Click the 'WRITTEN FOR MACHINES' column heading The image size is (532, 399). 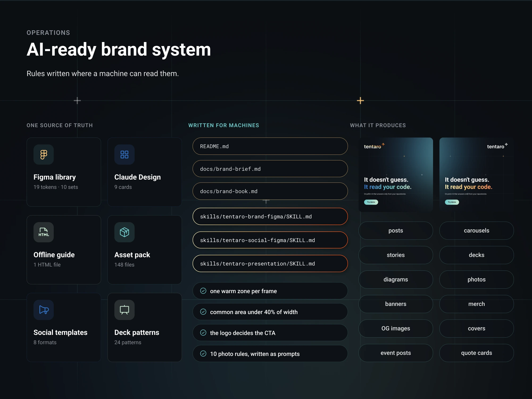224,125
